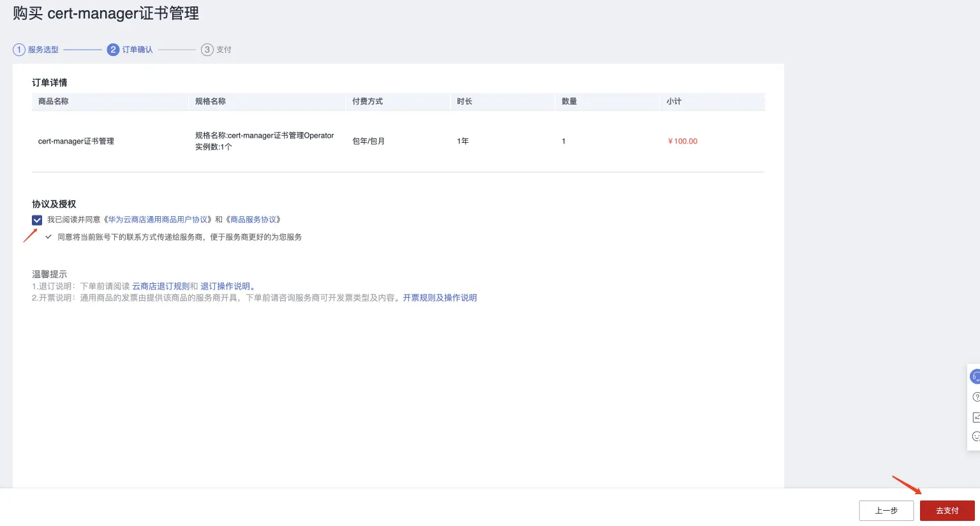Click the ¥100.00 subtotal price
The height and width of the screenshot is (526, 980).
pyautogui.click(x=683, y=142)
